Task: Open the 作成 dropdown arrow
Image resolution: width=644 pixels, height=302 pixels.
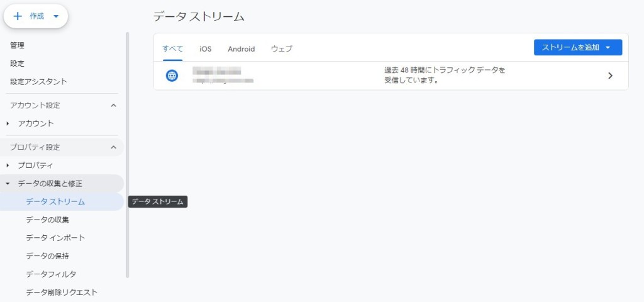Action: click(x=56, y=16)
